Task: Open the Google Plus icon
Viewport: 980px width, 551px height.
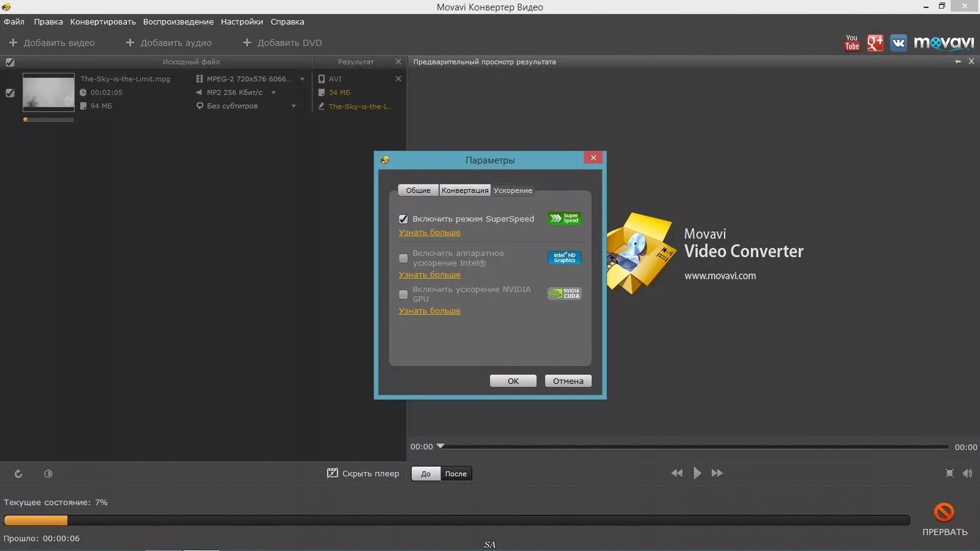Action: coord(875,43)
